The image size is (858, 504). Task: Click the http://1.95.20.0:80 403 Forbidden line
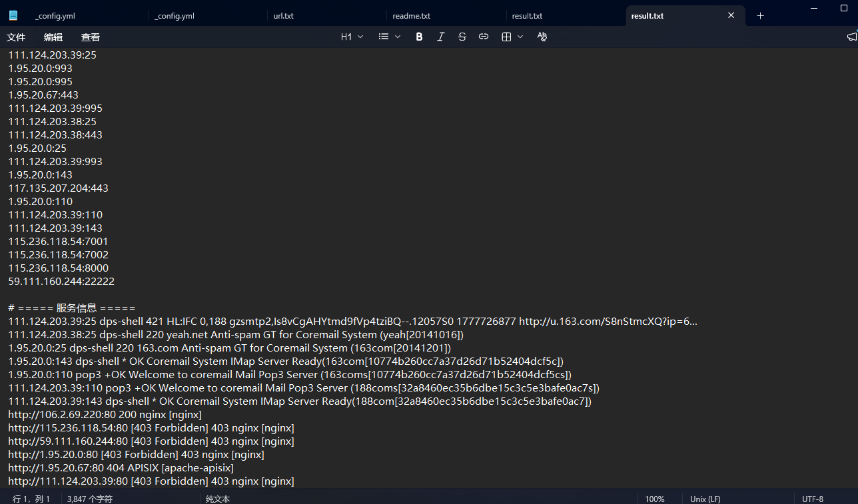pos(136,455)
